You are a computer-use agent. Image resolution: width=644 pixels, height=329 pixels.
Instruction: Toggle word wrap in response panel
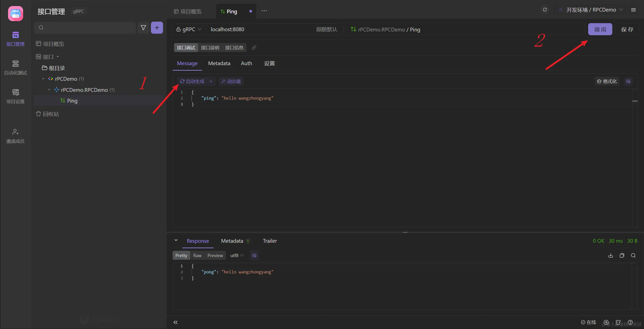(254, 256)
